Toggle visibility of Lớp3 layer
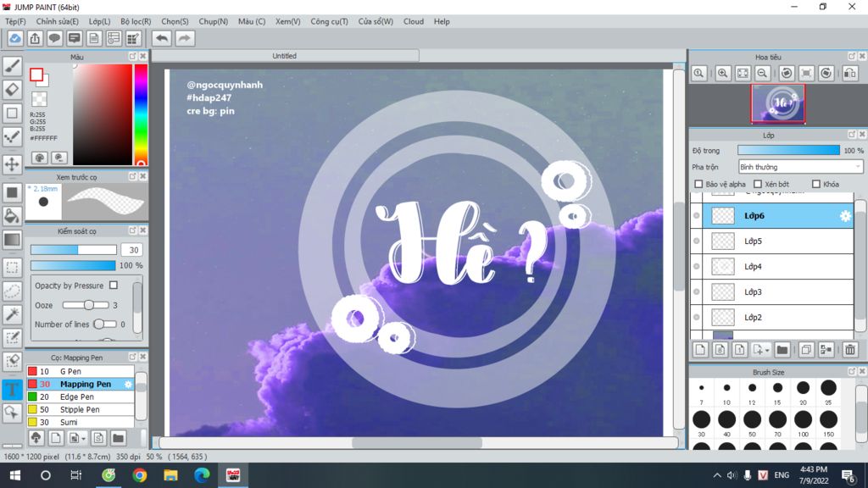This screenshot has width=868, height=488. point(697,291)
